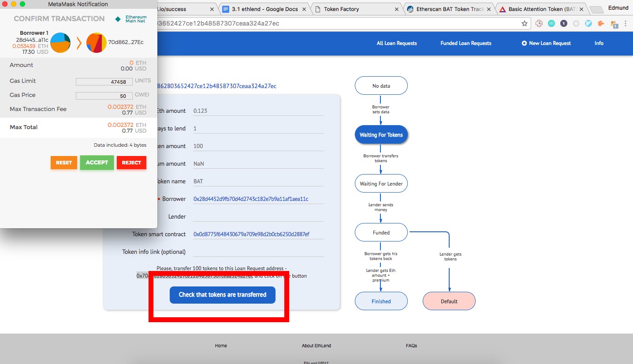Open the extension icon with badge 1
Viewport: 633px width, 364px height.
point(614,24)
